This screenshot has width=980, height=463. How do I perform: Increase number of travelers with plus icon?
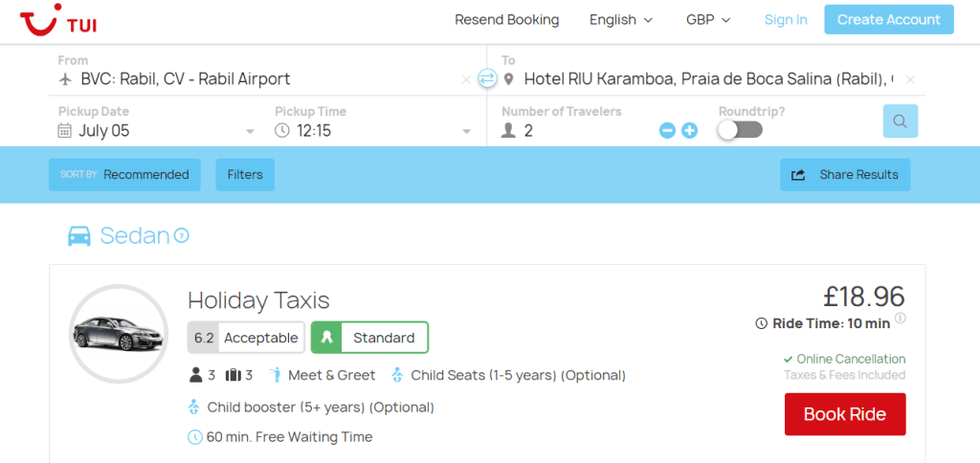(689, 130)
